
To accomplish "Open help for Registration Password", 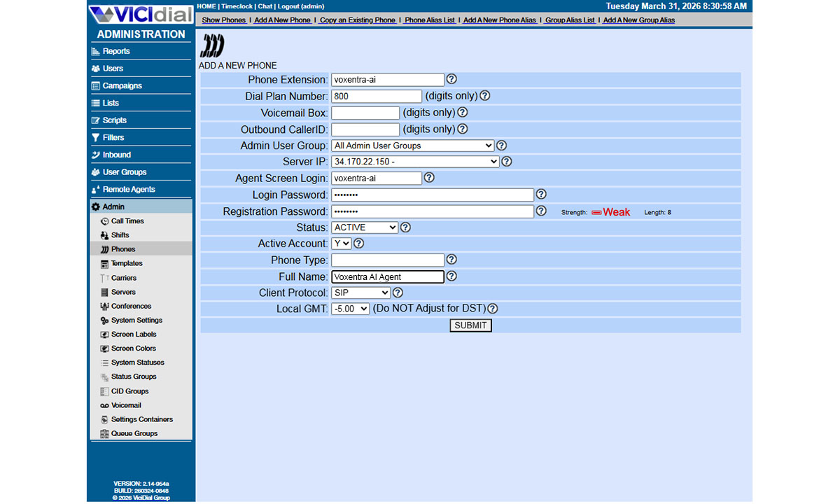I will pyautogui.click(x=541, y=211).
